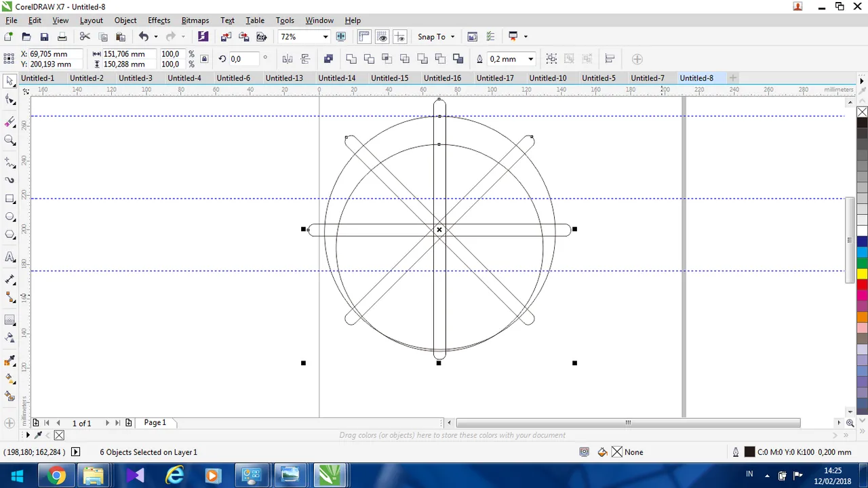The width and height of the screenshot is (868, 488).
Task: Pick the Artistic Media tool
Action: coord(10,180)
